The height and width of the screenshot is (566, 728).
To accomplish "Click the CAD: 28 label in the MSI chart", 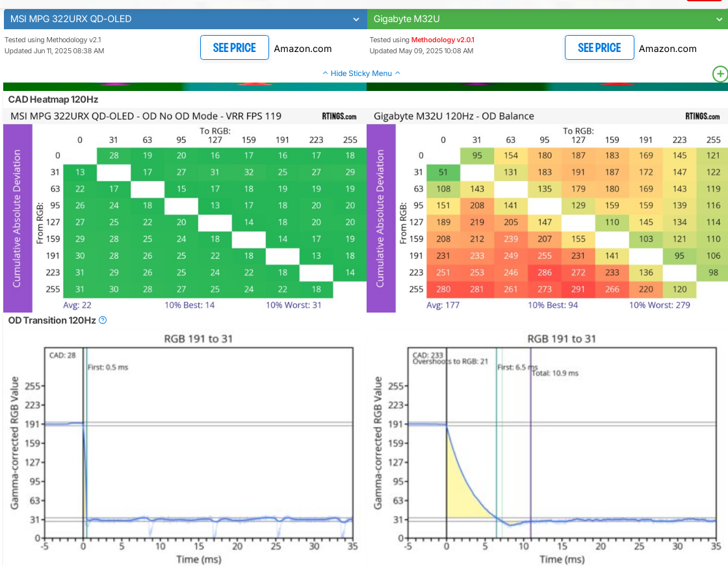I will click(x=62, y=355).
